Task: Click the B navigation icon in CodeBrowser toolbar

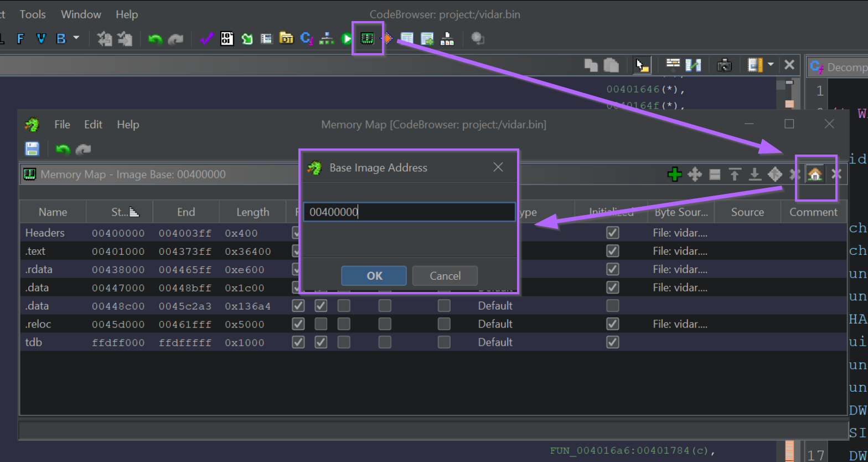Action: [61, 39]
